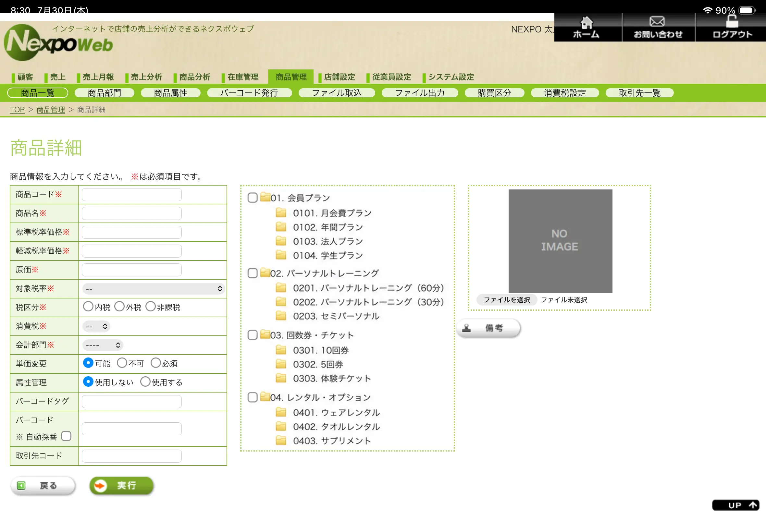The height and width of the screenshot is (532, 766).
Task: Click the folder icon for 0101. 月会費プラン
Action: (x=281, y=212)
